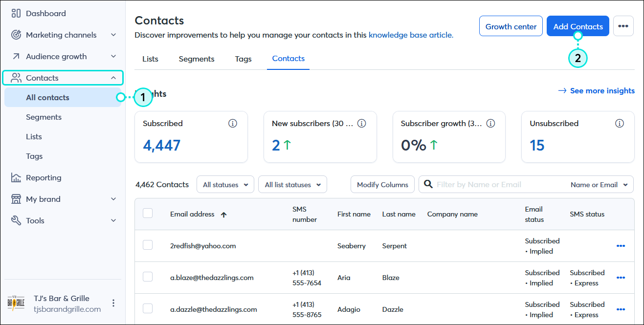Viewport: 644px width, 325px height.
Task: Open actions menu for a.blaze@thedazzlings.com row
Action: pyautogui.click(x=621, y=278)
